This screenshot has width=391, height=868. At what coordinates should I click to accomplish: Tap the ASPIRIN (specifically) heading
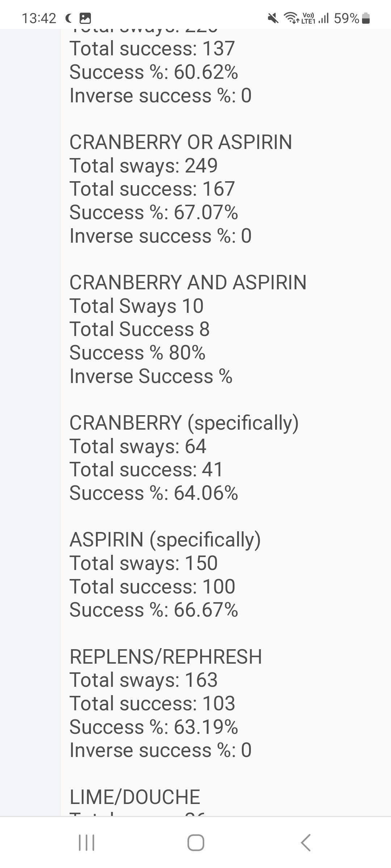click(165, 540)
